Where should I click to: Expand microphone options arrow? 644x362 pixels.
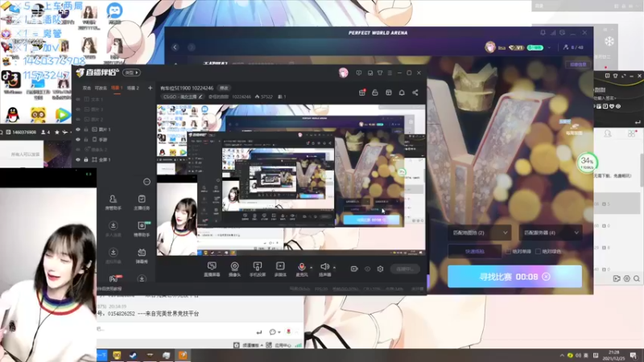point(312,268)
